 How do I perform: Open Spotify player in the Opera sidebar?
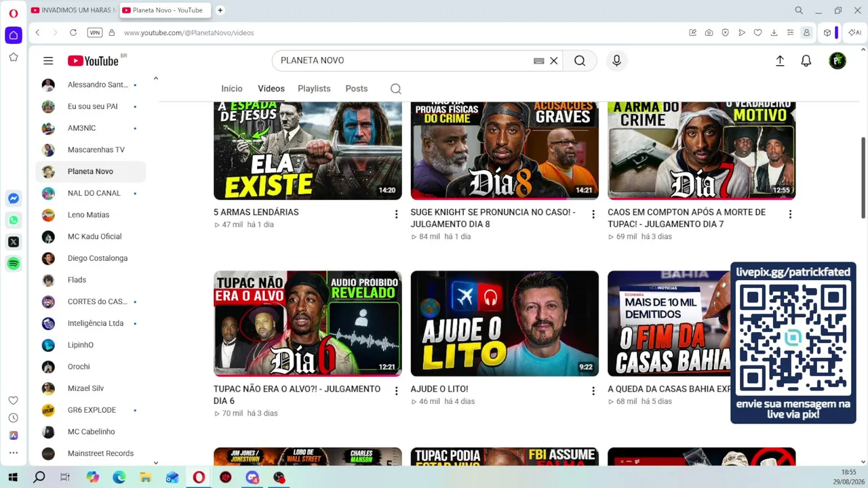[14, 264]
